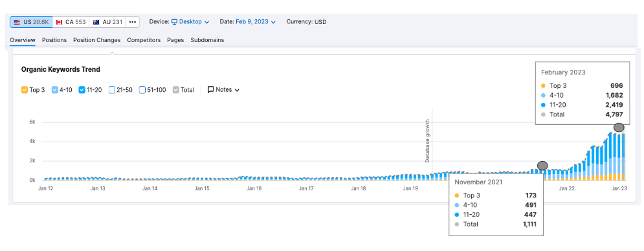The height and width of the screenshot is (251, 644).
Task: Click the February 2023 gray chart marker
Action: (619, 127)
